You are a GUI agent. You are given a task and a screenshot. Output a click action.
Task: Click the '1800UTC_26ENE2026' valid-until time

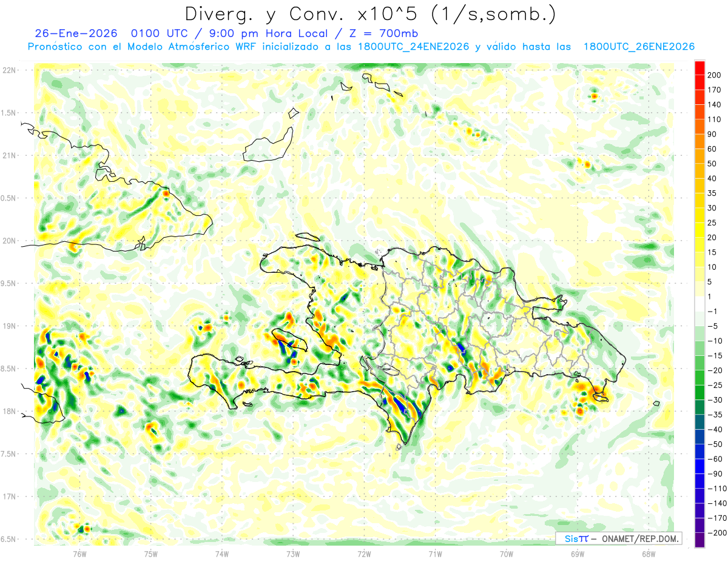[x=638, y=47]
